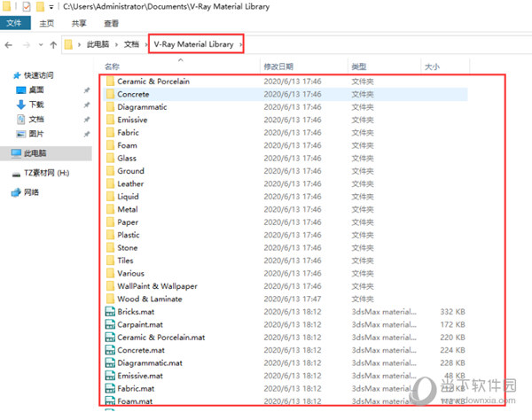The width and height of the screenshot is (532, 420).
Task: Click the Back navigation arrow
Action: (9, 44)
